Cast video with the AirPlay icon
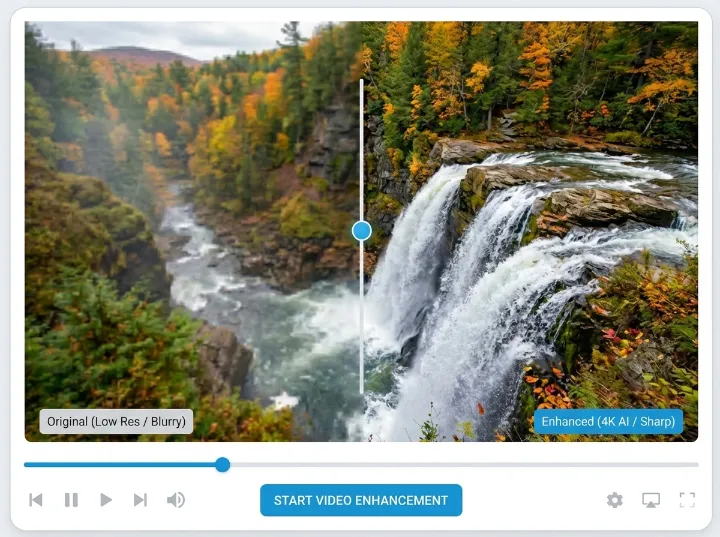The width and height of the screenshot is (720, 537). click(x=651, y=500)
